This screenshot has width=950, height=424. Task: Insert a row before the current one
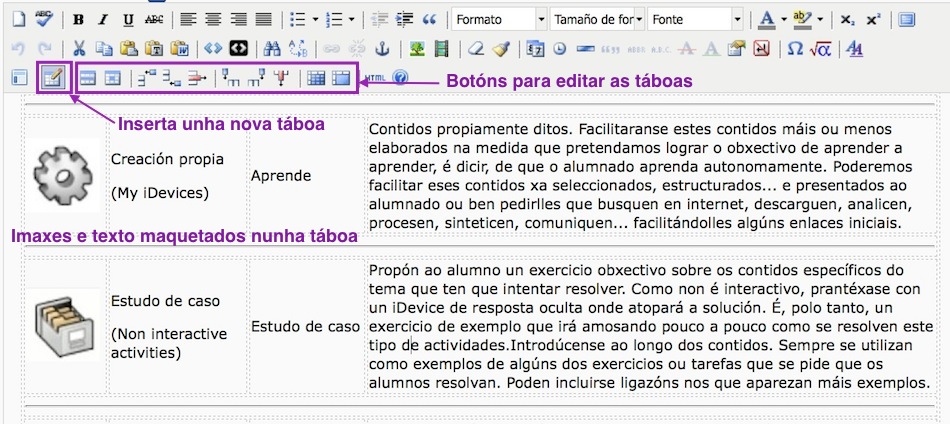tap(147, 78)
